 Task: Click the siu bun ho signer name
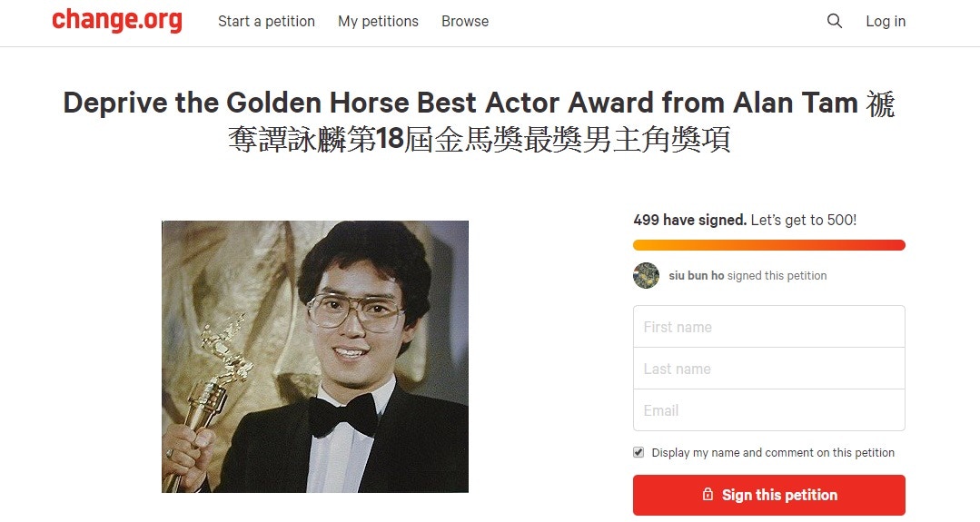click(x=696, y=276)
